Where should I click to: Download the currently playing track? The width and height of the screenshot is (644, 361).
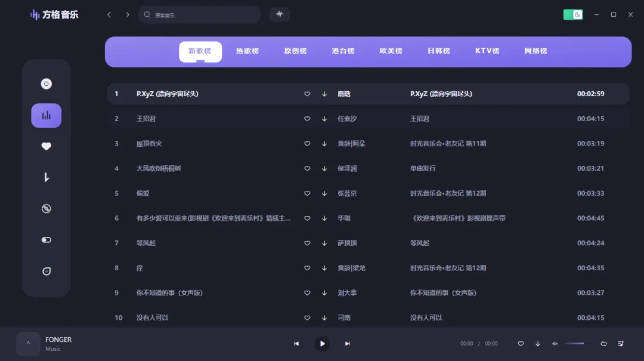538,344
